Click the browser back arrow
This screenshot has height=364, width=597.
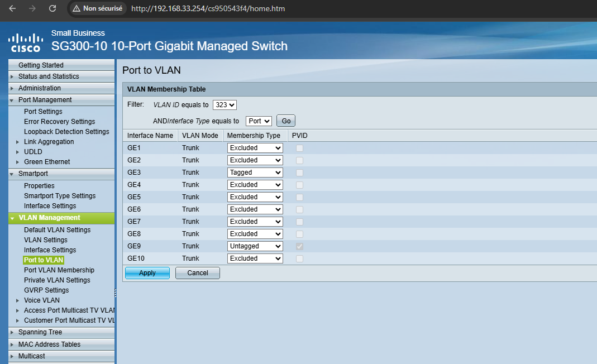[x=12, y=9]
